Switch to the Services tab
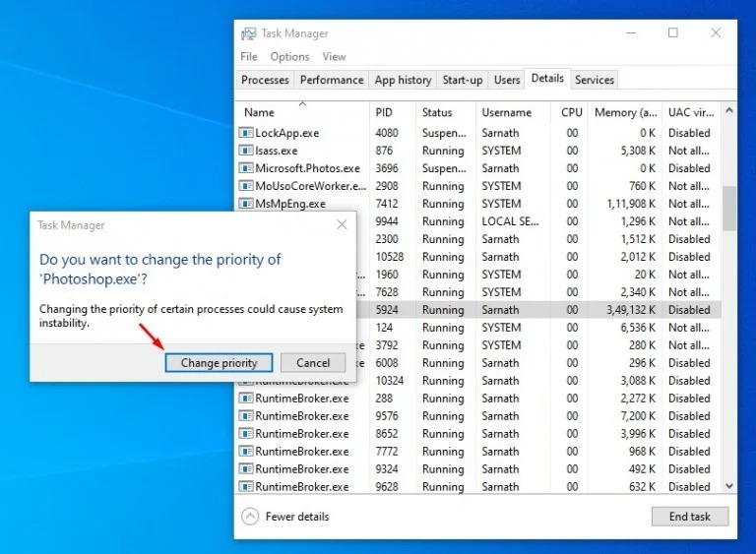This screenshot has width=756, height=554. pos(595,80)
